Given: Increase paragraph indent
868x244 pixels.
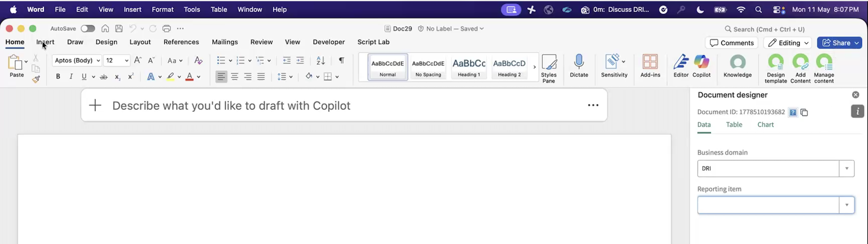Looking at the screenshot, I should point(300,60).
